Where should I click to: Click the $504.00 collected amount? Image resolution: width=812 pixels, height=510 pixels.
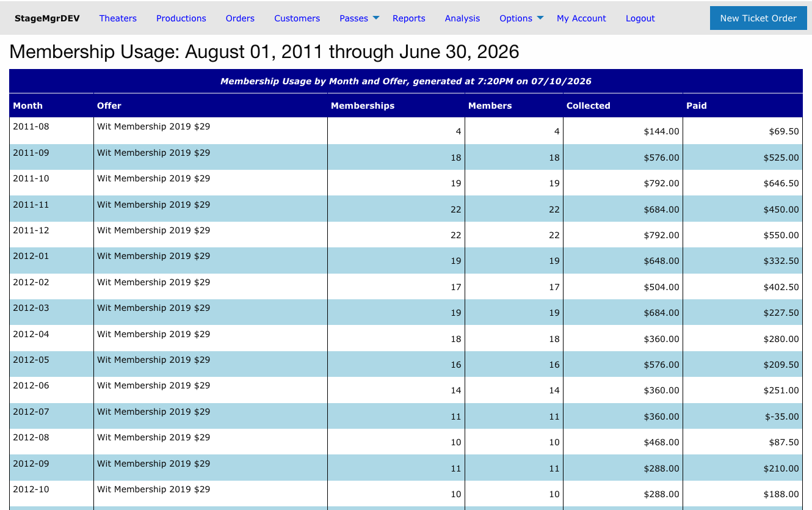[661, 287]
